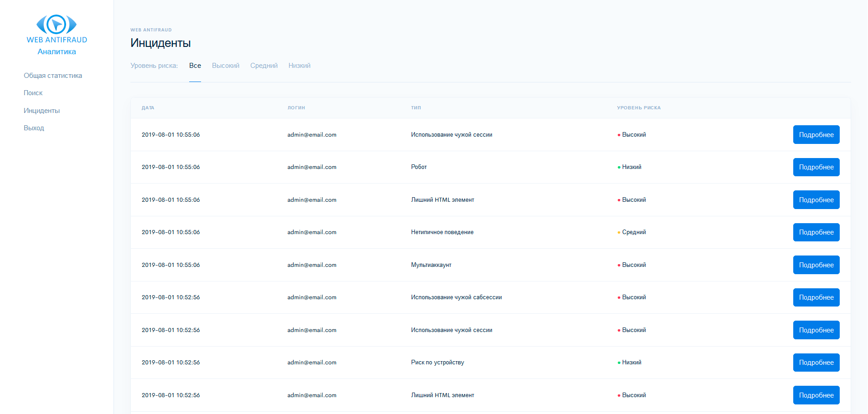
Task: Filter incidents by Низкий risk
Action: pyautogui.click(x=300, y=66)
